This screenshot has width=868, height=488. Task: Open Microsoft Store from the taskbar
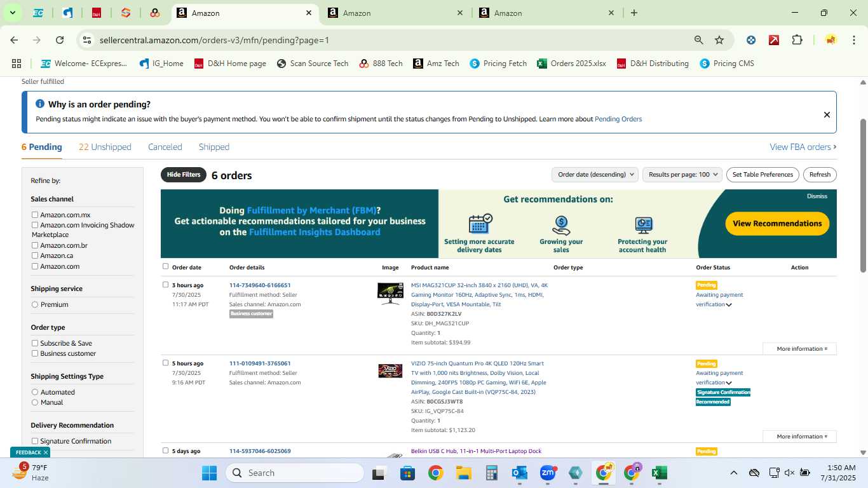(407, 473)
